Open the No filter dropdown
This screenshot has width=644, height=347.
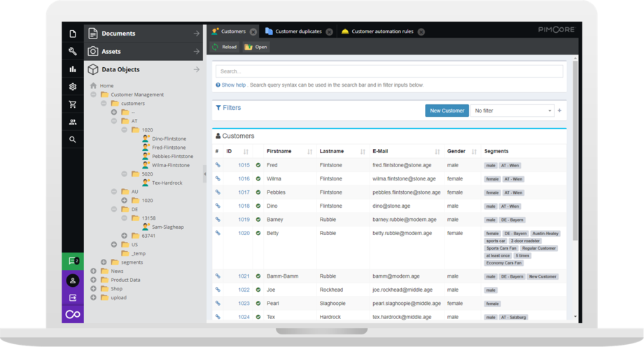[512, 111]
